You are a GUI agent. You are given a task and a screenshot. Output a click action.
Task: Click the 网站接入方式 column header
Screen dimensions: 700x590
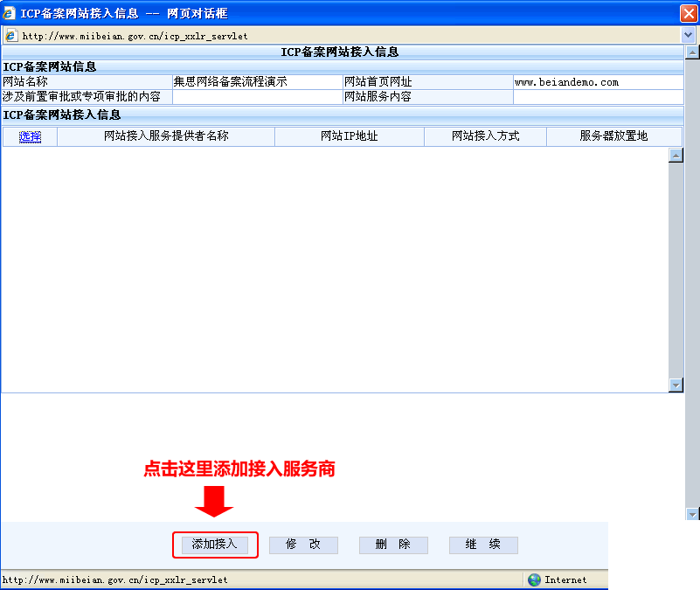coord(485,136)
